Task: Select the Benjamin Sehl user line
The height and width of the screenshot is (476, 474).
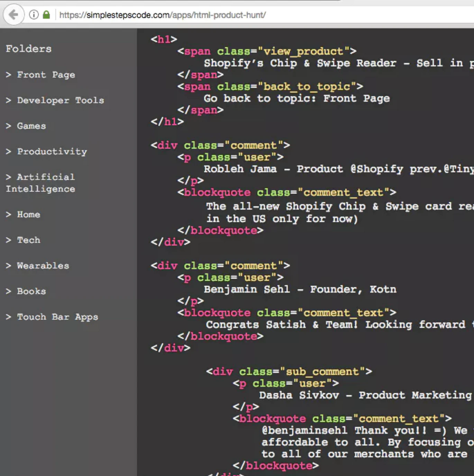Action: click(300, 289)
